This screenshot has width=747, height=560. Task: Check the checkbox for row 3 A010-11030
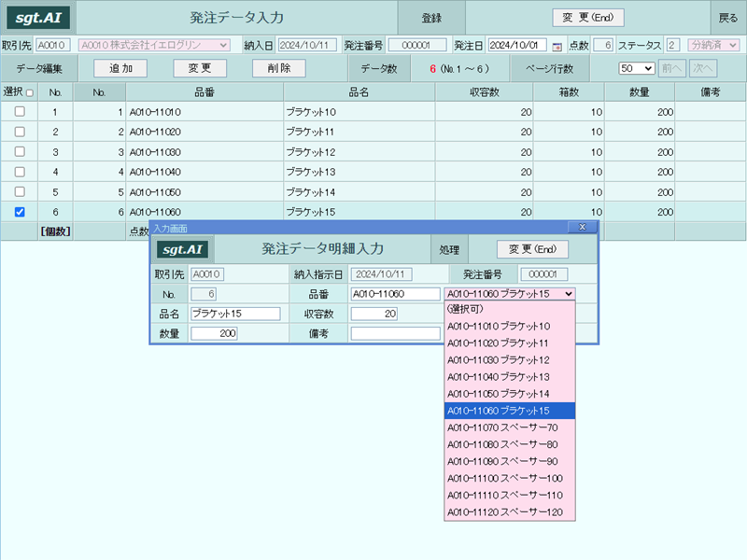coord(20,151)
